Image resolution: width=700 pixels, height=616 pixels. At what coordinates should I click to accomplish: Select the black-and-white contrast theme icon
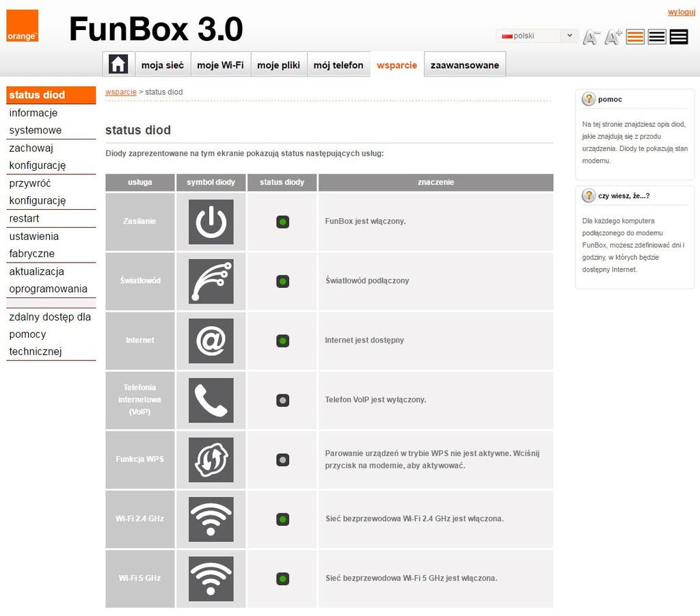tap(657, 37)
